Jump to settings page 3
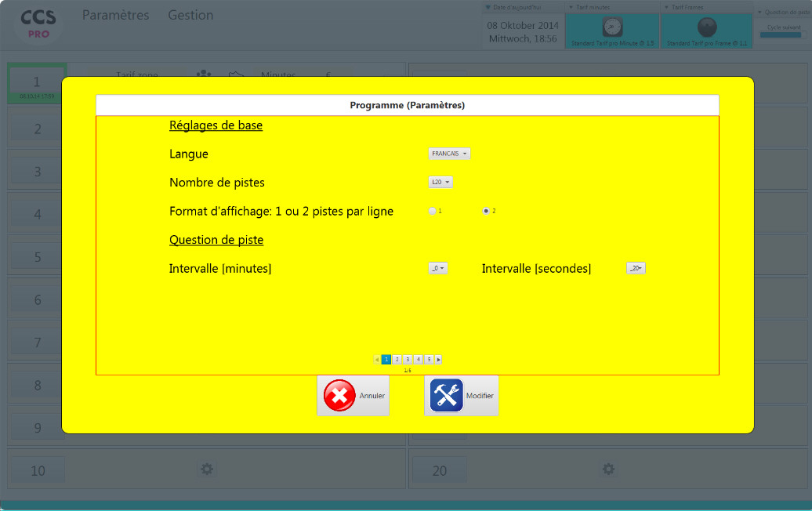The width and height of the screenshot is (812, 511). (408, 360)
